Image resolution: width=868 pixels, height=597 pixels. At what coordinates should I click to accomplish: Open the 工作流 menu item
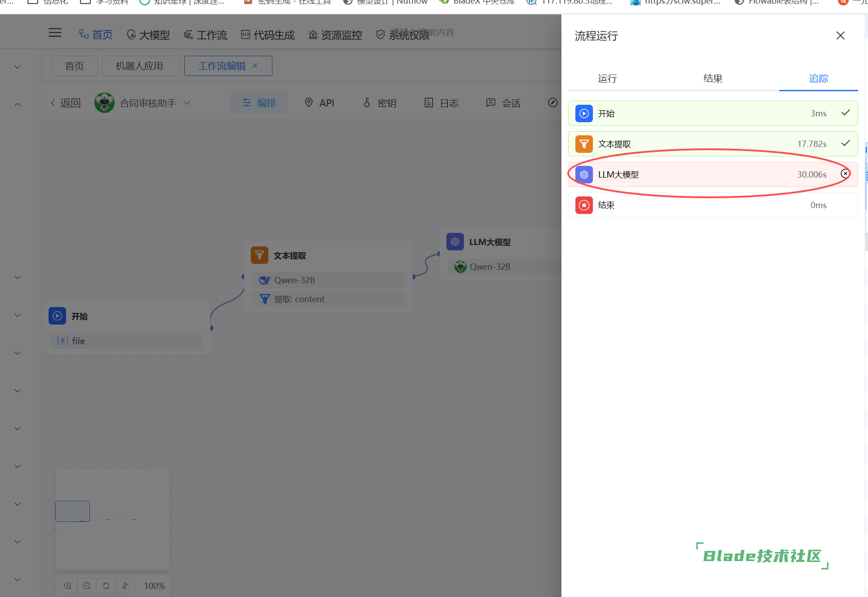coord(205,35)
